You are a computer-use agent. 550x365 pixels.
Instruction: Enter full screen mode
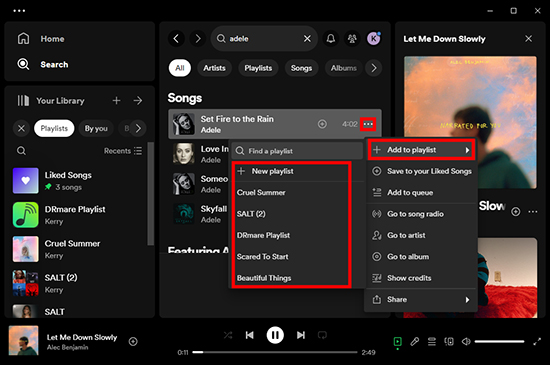click(537, 342)
